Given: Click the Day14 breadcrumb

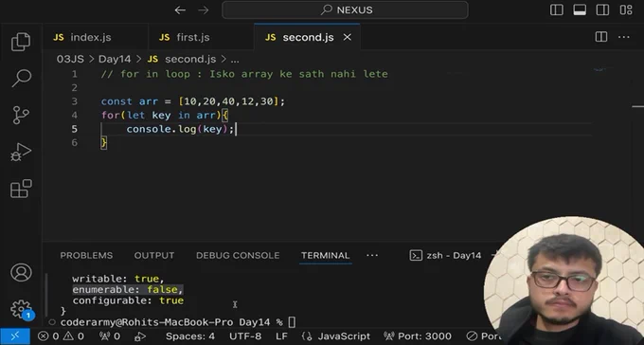Looking at the screenshot, I should click(x=115, y=59).
